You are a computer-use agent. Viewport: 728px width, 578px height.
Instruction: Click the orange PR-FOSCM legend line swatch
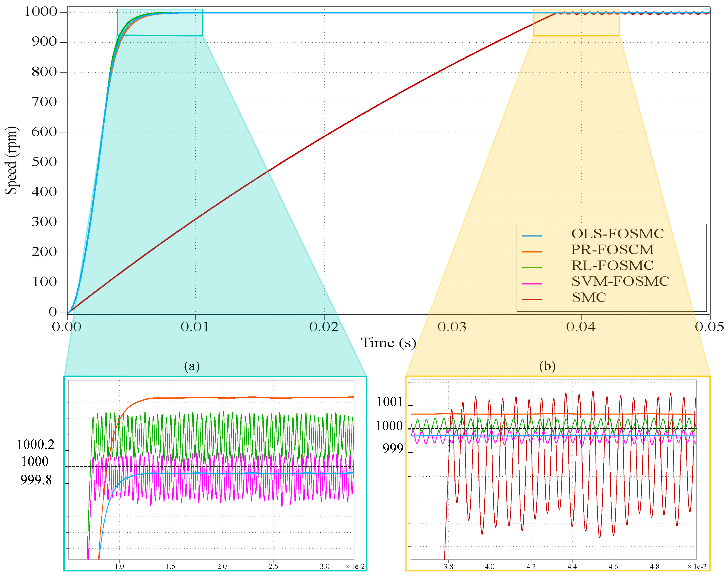[x=532, y=251]
